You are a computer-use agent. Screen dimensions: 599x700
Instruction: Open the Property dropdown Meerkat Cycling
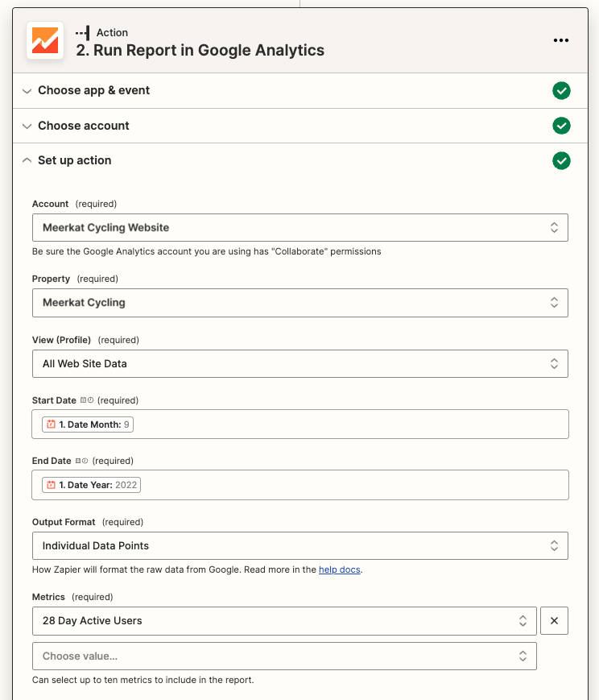click(300, 303)
